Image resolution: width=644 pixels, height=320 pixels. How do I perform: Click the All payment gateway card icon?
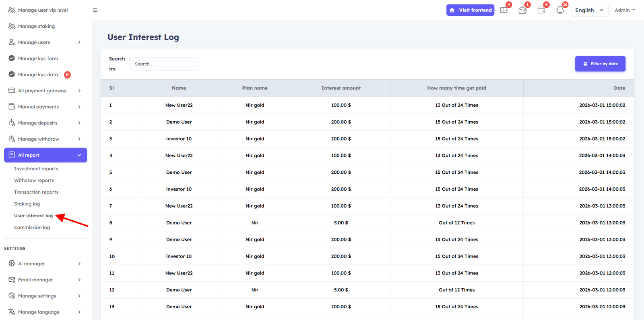coord(12,91)
